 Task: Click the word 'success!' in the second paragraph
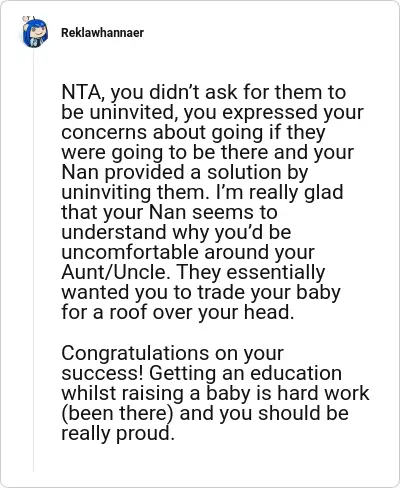coord(103,373)
